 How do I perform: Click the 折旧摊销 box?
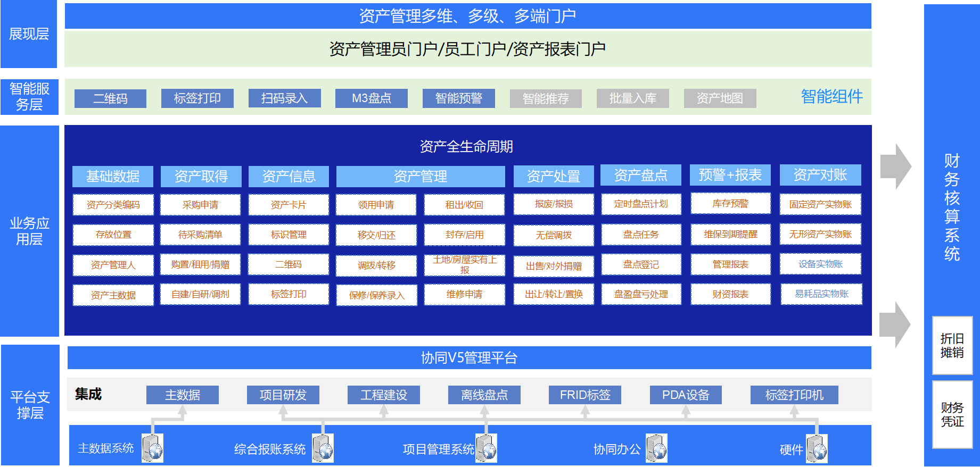pos(952,346)
